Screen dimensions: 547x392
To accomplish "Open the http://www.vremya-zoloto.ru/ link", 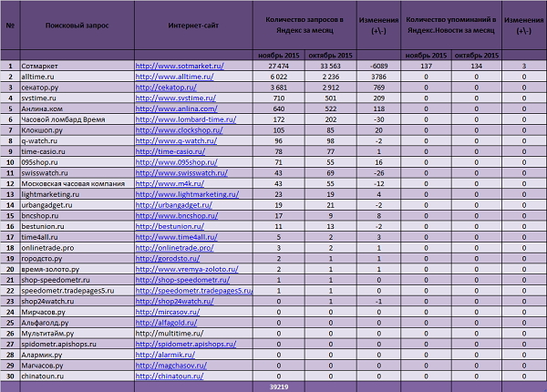I will 187,269.
